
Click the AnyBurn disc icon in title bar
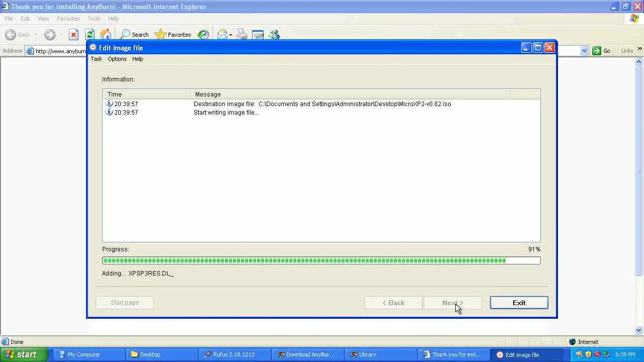pyautogui.click(x=93, y=48)
